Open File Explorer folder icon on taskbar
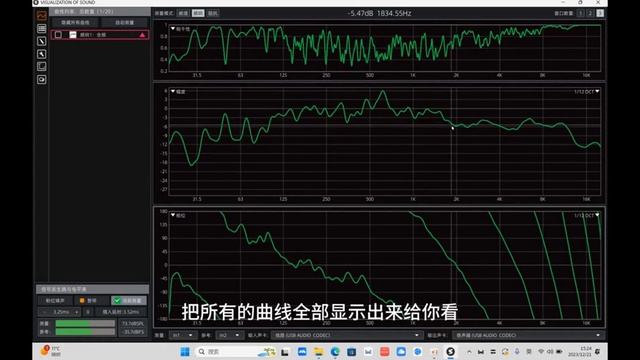This screenshot has height=360, width=640. (x=318, y=351)
